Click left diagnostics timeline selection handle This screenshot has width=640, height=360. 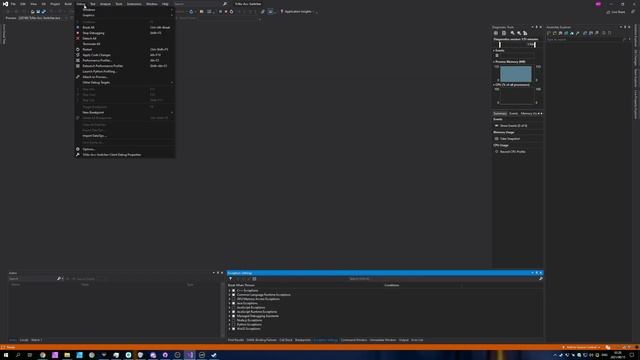coord(500,44)
